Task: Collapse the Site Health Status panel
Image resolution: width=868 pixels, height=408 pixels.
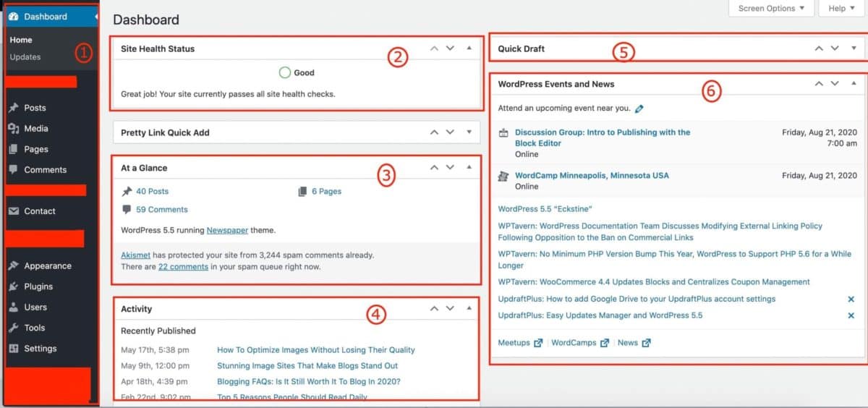Action: point(469,48)
